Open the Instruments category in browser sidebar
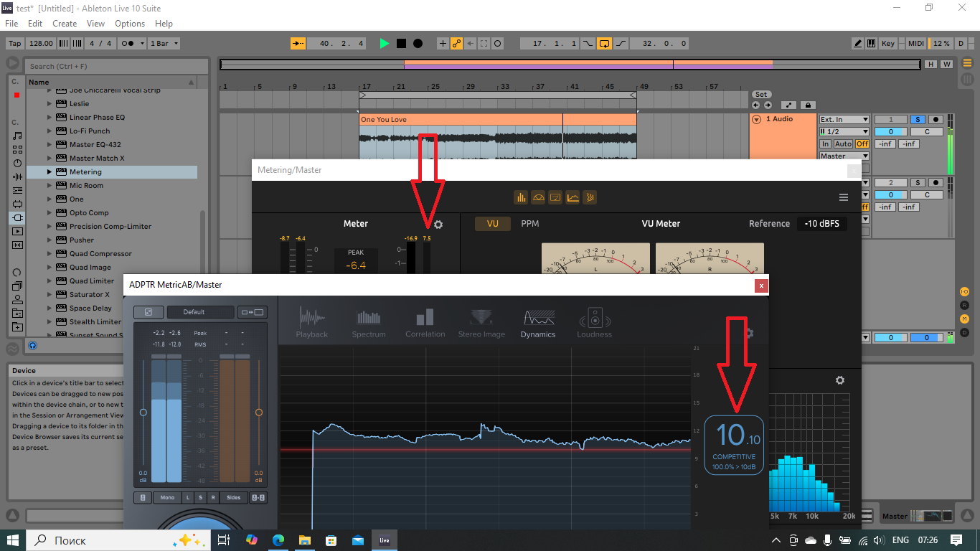Image resolution: width=980 pixels, height=551 pixels. point(17,163)
